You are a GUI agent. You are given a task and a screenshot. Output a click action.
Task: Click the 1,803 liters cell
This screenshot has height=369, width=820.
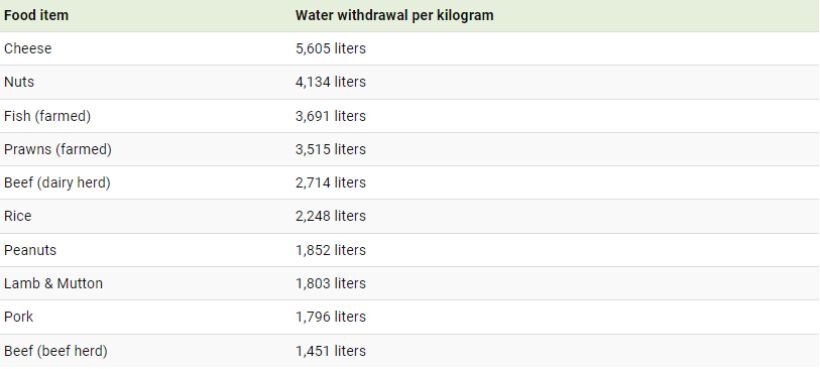[331, 284]
